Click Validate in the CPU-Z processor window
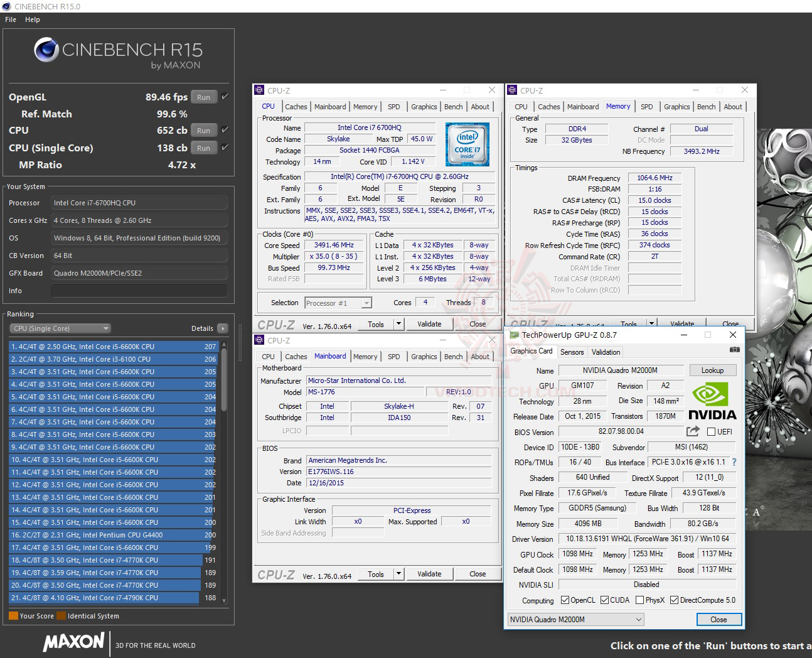Screen dimensions: 812x658 (x=429, y=324)
